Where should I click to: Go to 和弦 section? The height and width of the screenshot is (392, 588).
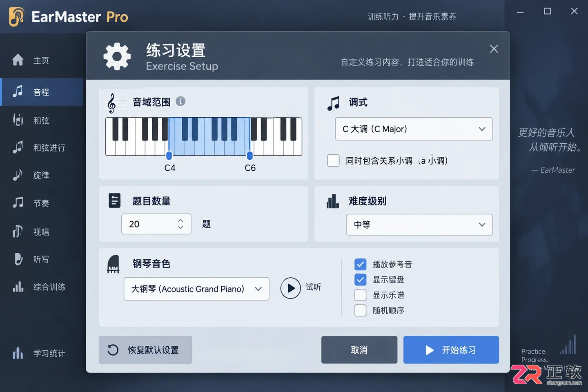(42, 120)
